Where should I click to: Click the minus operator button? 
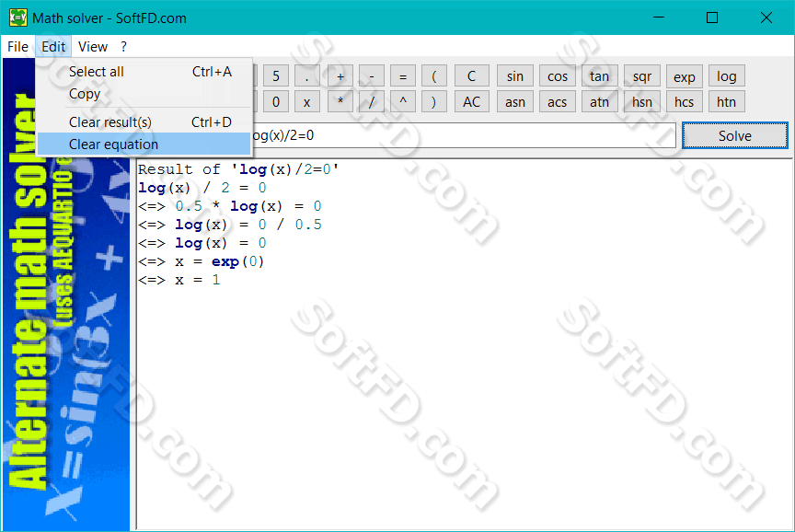tap(372, 76)
